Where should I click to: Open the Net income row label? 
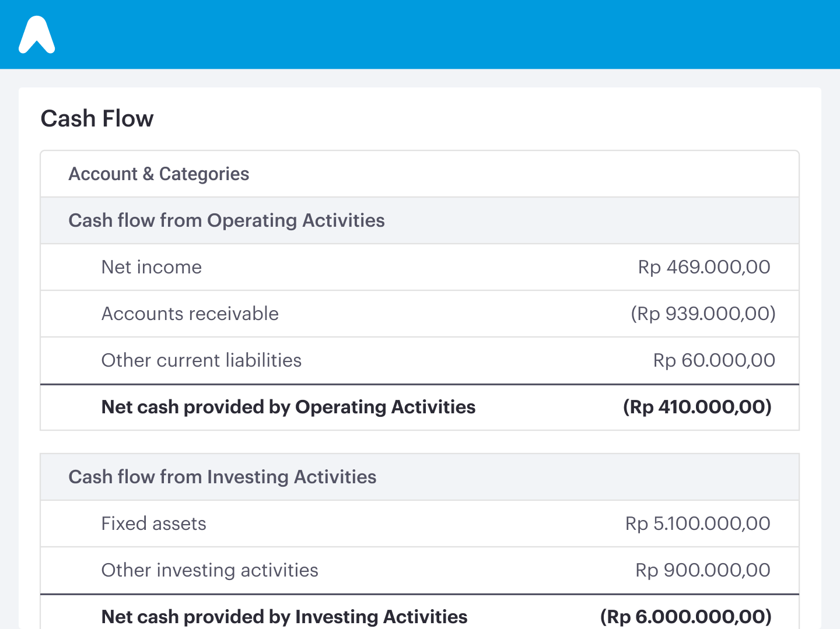[x=152, y=267]
